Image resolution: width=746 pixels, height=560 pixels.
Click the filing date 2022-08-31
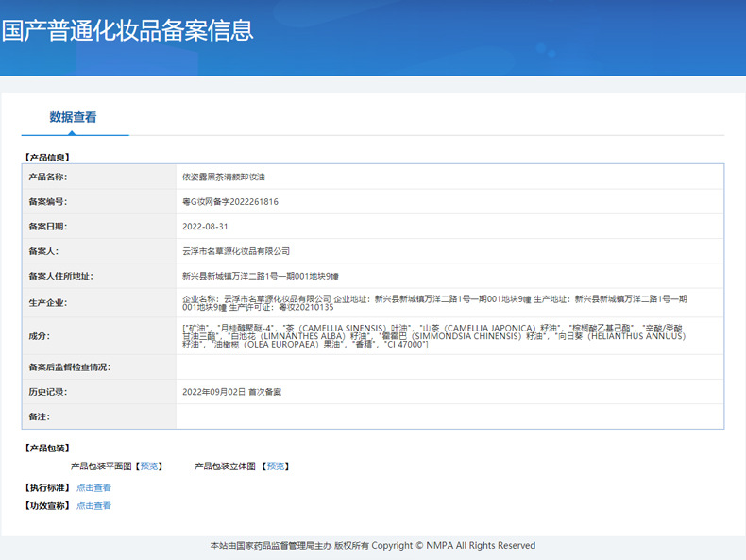click(205, 227)
